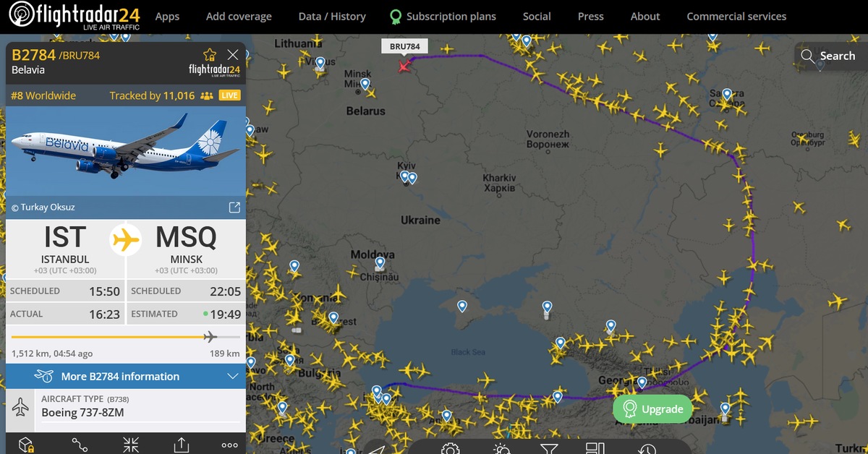The height and width of the screenshot is (454, 868).
Task: Open the flight filters funnel icon
Action: pyautogui.click(x=549, y=449)
